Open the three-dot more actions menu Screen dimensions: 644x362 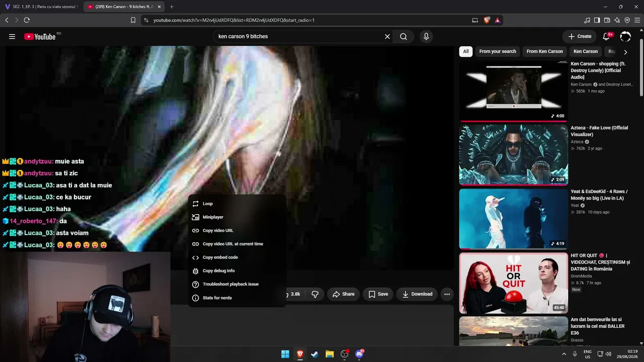coord(447,294)
